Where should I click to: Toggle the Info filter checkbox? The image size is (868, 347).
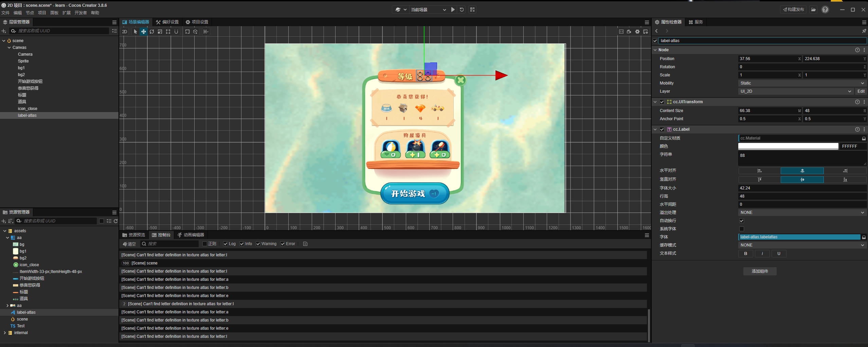(x=242, y=244)
